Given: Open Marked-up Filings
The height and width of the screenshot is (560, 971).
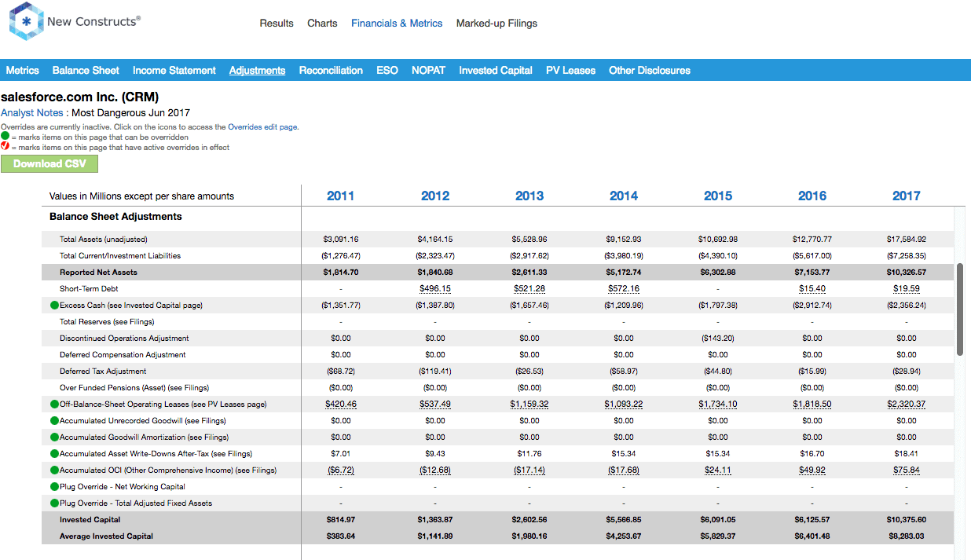Looking at the screenshot, I should [x=496, y=24].
